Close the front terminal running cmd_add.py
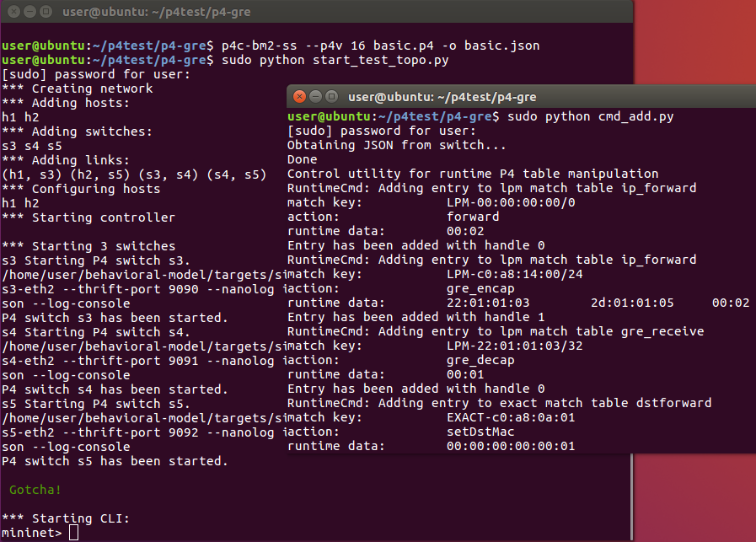Screen dimensions: 756x542 (x=299, y=96)
